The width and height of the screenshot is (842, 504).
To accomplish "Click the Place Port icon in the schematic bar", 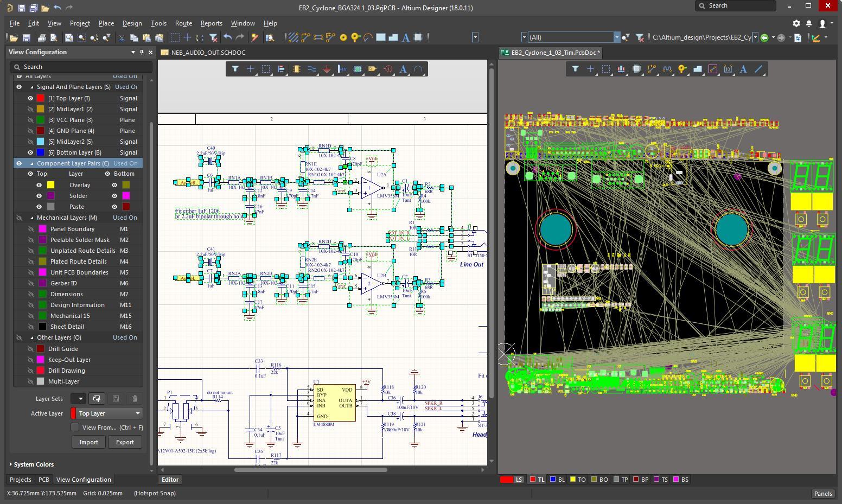I will (373, 69).
